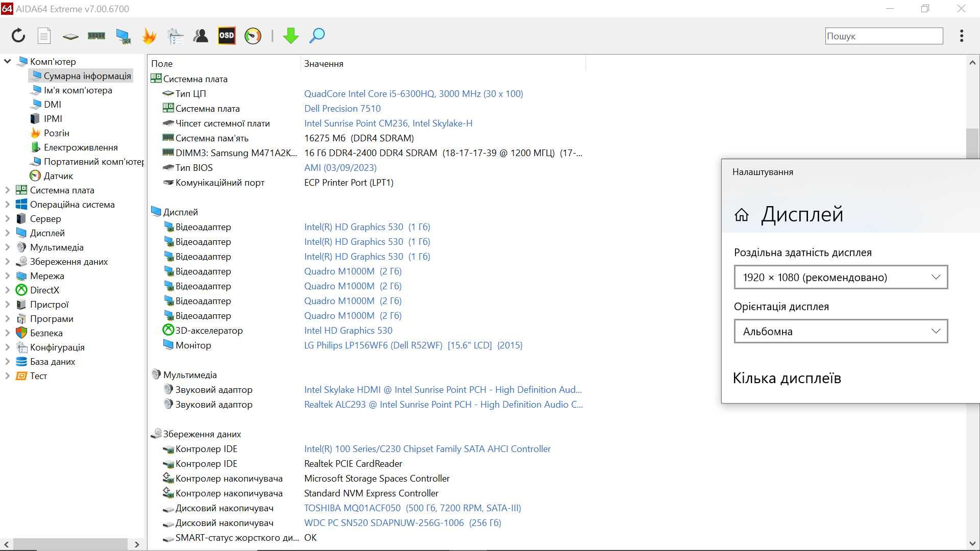Viewport: 980px width, 551px height.
Task: Click the vertical scrollbar up arrow
Action: pos(972,62)
